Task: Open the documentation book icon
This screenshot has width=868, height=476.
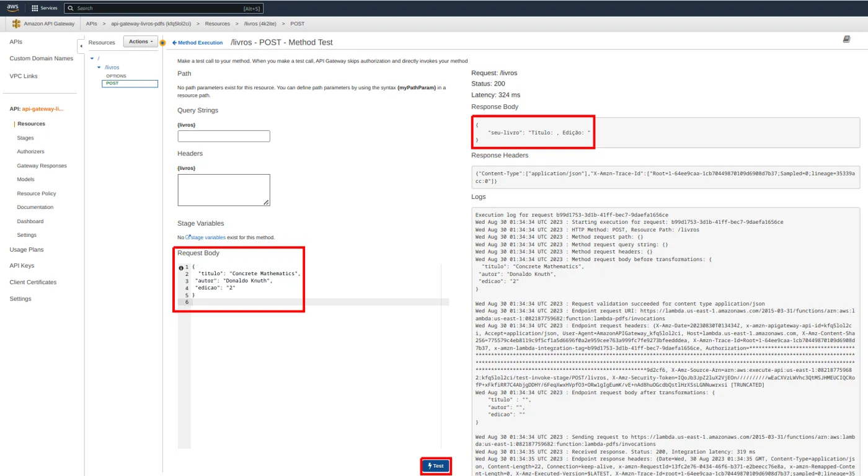Action: click(x=846, y=39)
